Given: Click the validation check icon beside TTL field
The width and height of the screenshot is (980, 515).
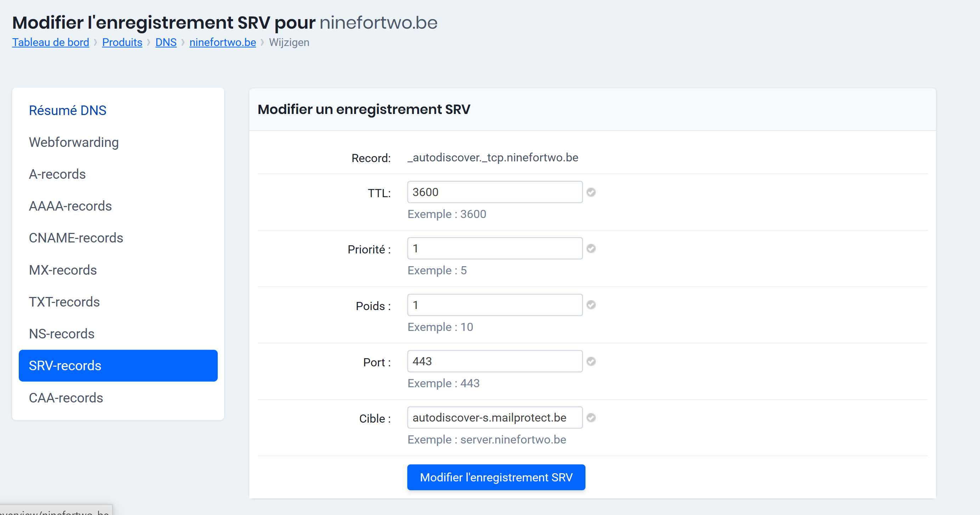Looking at the screenshot, I should (591, 192).
